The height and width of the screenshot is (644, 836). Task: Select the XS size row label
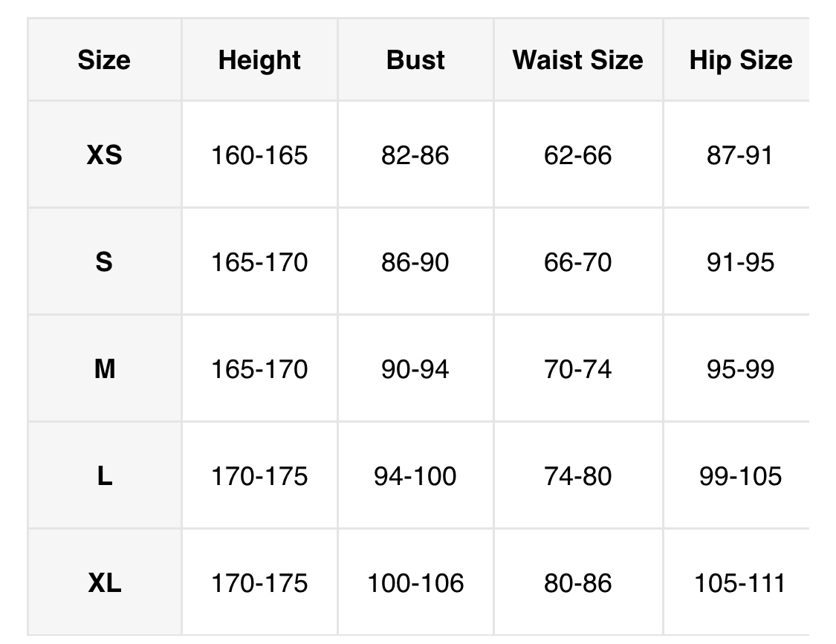104,155
